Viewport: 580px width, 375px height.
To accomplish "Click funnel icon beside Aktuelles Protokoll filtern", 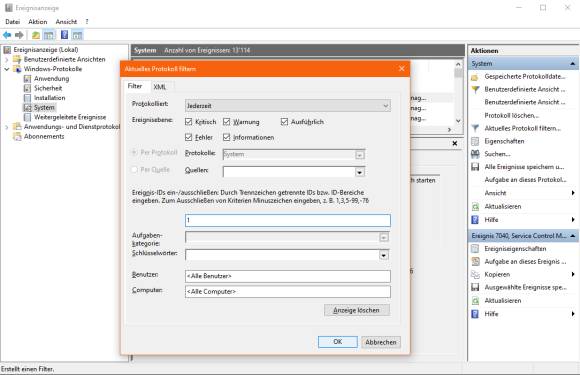I will 475,128.
